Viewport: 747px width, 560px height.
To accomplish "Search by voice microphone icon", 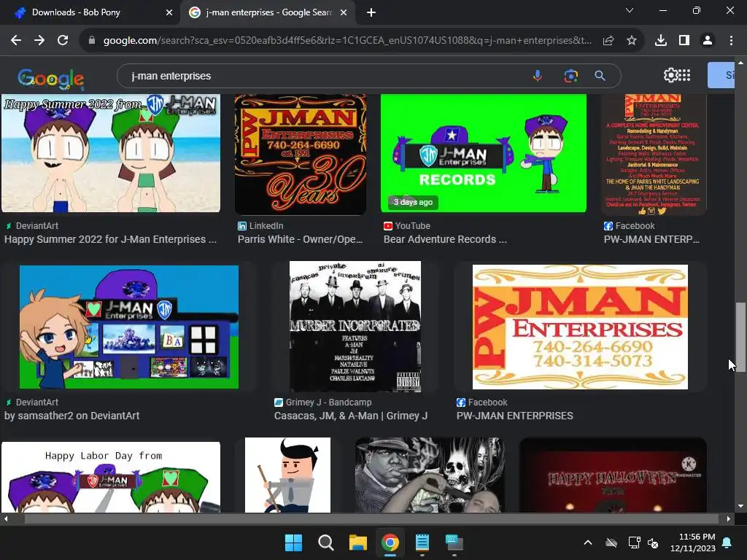I will coord(538,76).
